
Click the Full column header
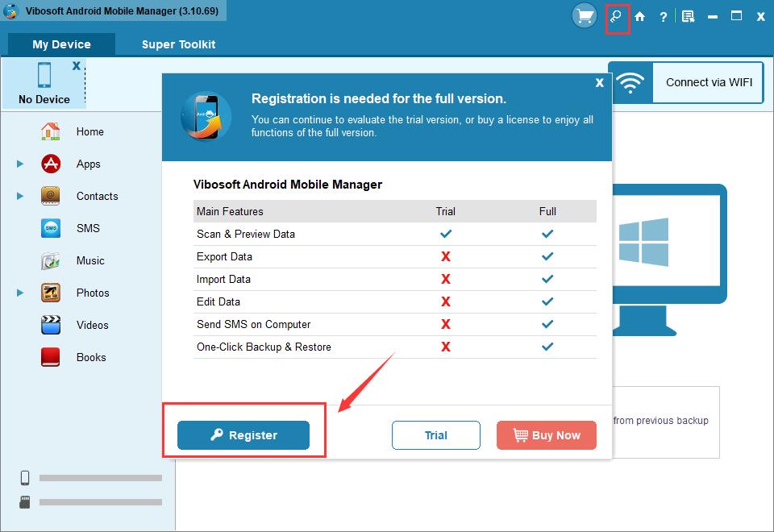(547, 211)
